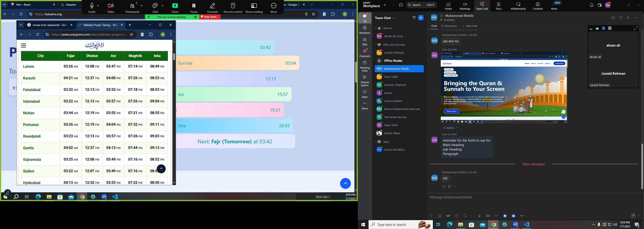Open Whiteboards in Zoom Workplace
The width and height of the screenshot is (644, 229).
pyautogui.click(x=518, y=6)
